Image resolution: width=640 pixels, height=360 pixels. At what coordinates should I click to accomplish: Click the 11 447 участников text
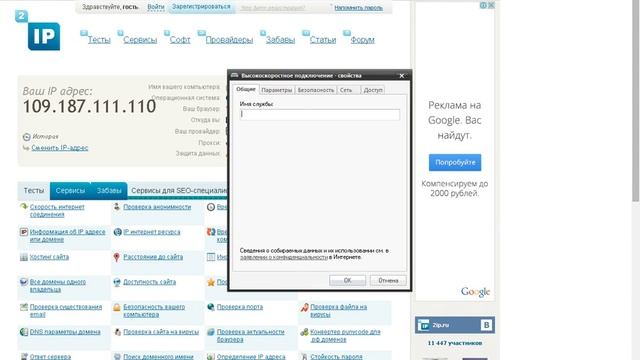point(455,343)
